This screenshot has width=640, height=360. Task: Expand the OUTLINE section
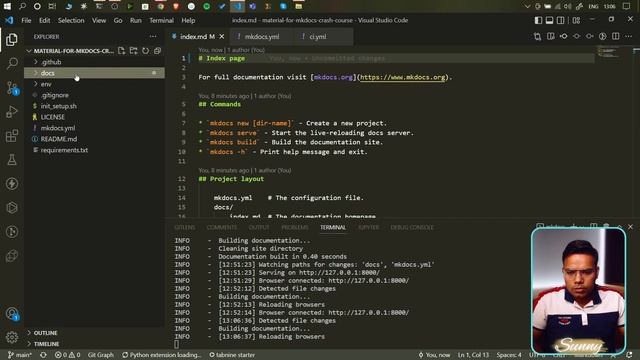[94, 333]
